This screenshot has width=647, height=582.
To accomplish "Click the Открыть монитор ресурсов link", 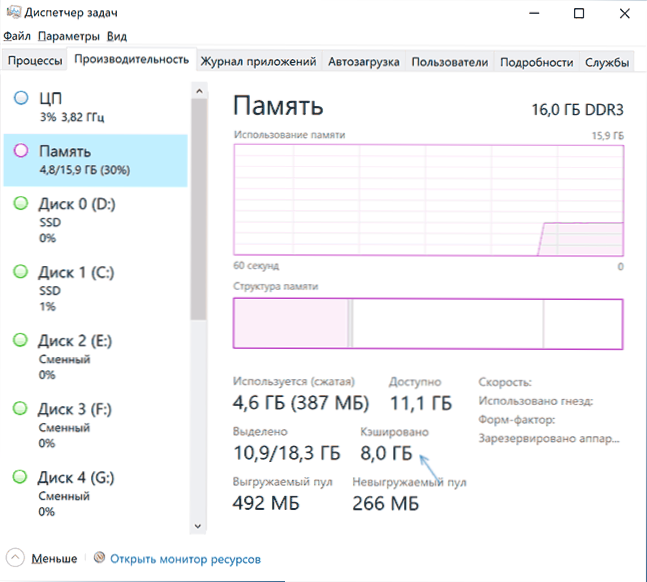I will click(185, 559).
